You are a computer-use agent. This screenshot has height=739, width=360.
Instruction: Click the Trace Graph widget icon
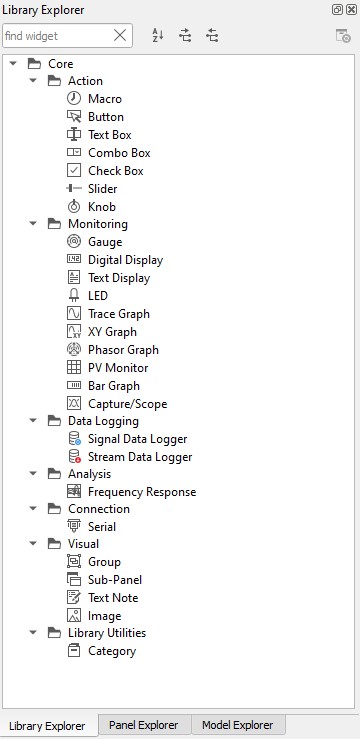click(74, 313)
